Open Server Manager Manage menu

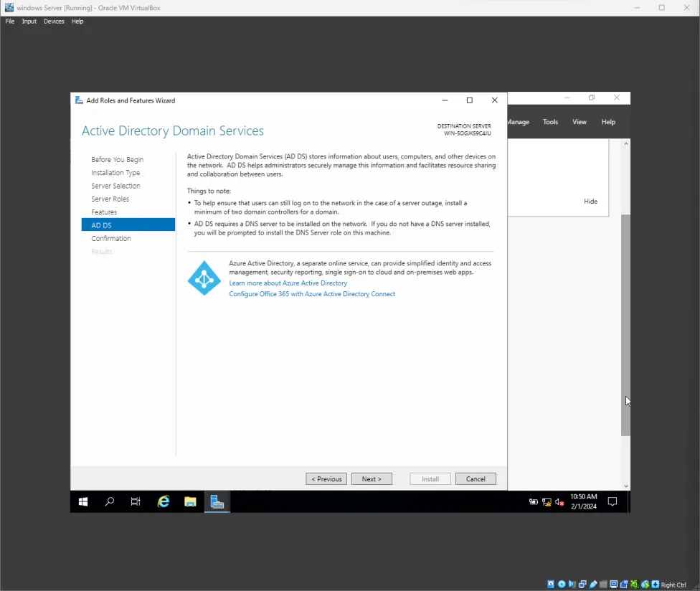[x=519, y=122]
